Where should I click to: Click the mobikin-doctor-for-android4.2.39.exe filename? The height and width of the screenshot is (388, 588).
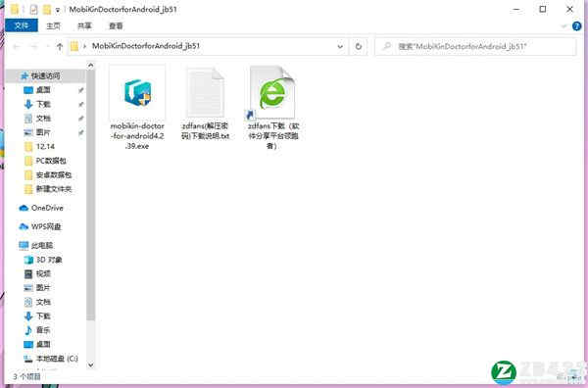137,136
